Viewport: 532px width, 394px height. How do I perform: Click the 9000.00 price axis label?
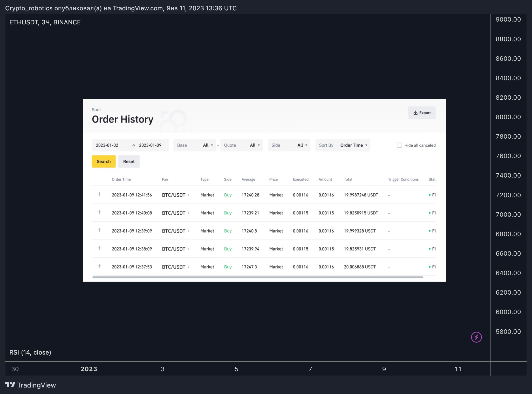coord(508,19)
